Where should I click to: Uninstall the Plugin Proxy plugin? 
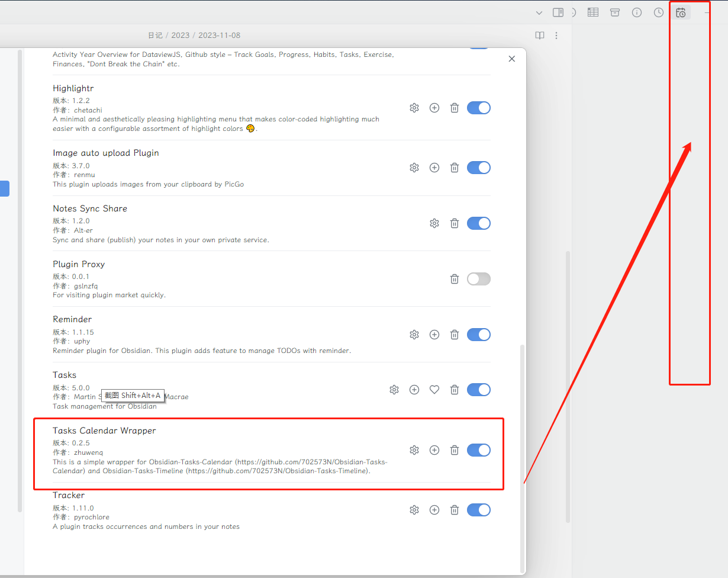click(x=455, y=279)
